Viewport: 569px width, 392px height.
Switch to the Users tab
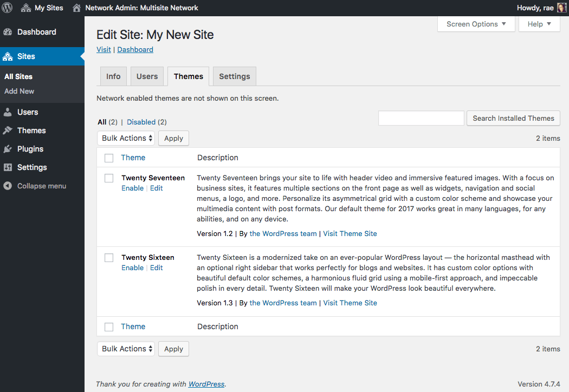click(x=147, y=76)
